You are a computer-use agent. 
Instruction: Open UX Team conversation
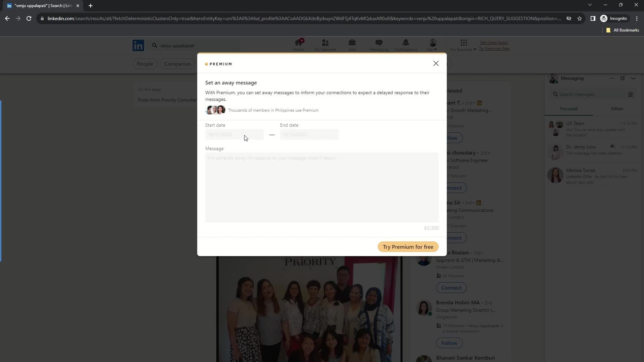tap(592, 129)
